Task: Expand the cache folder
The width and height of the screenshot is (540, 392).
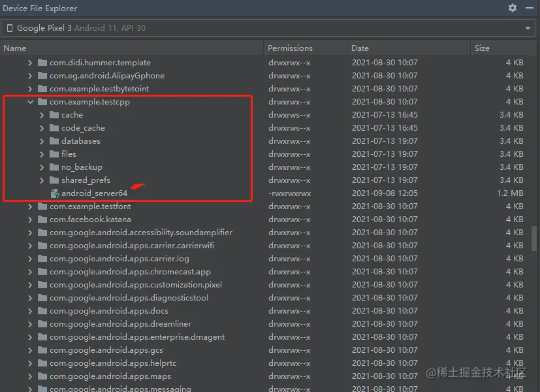Action: click(42, 115)
